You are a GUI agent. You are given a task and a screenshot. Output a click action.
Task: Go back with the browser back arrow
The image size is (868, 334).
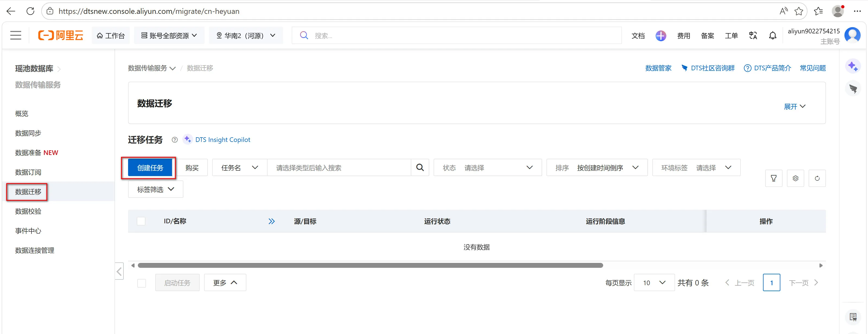pos(11,11)
